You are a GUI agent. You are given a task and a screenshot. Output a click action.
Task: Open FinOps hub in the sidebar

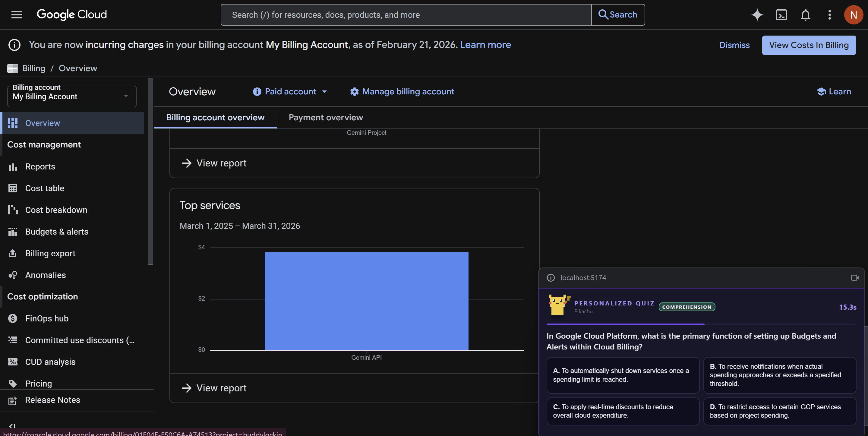tap(47, 318)
